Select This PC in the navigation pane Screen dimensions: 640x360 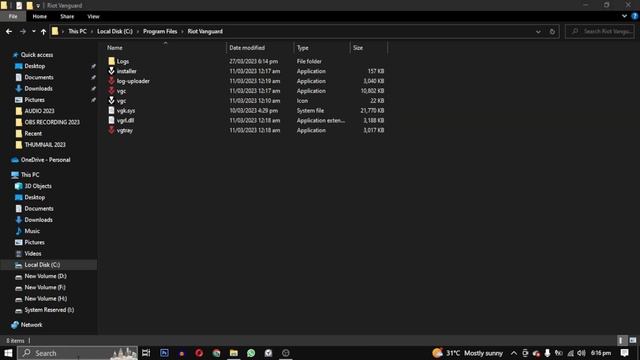30,175
